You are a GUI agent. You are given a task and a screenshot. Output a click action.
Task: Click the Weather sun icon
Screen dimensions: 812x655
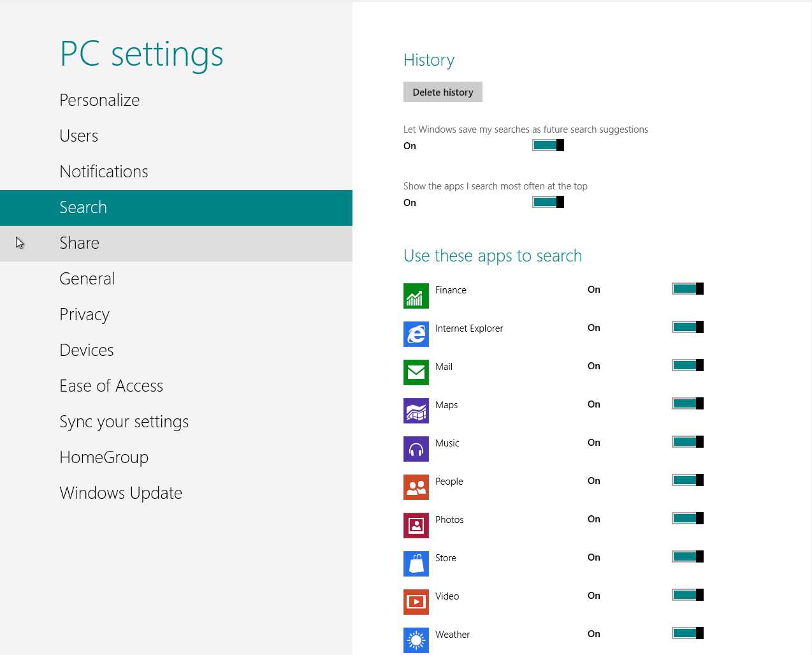pos(416,640)
